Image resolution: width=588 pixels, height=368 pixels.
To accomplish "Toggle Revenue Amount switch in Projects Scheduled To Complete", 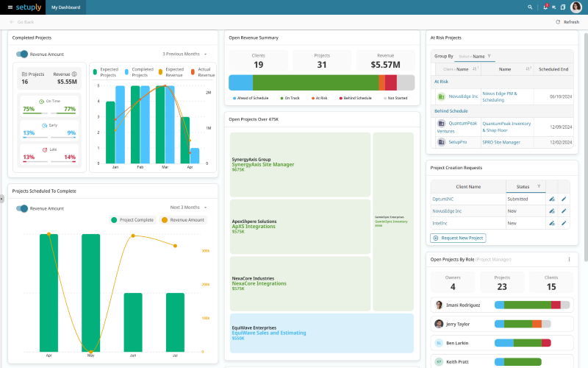I will click(x=22, y=208).
